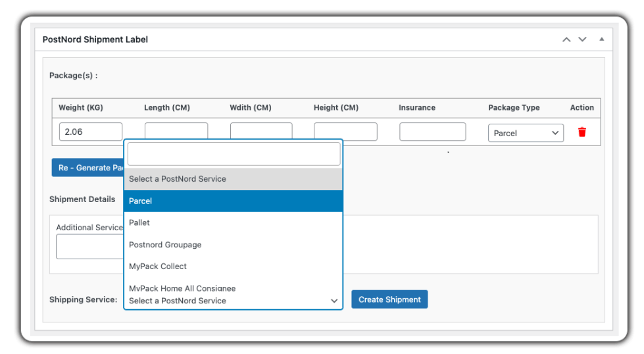
Task: Delete the package row with trash icon
Action: pos(582,132)
